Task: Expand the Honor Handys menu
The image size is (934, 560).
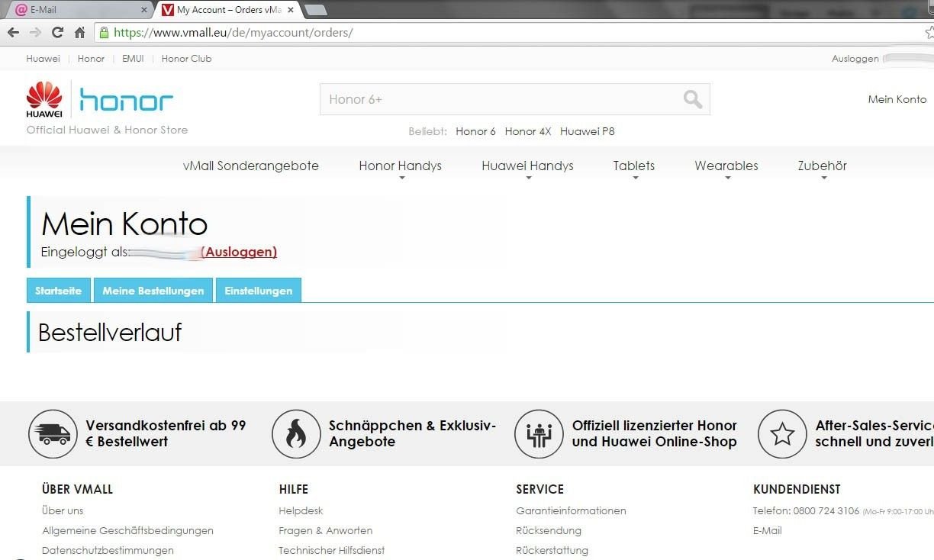Action: pos(401,166)
